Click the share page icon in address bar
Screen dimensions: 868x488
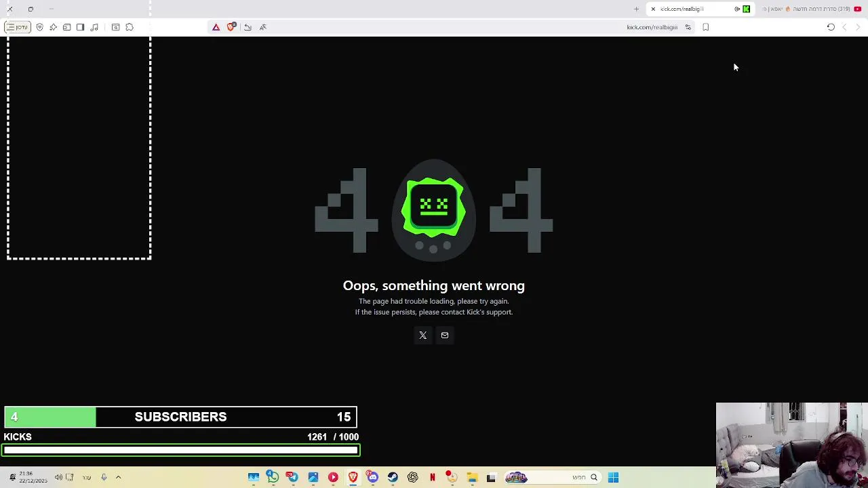248,27
